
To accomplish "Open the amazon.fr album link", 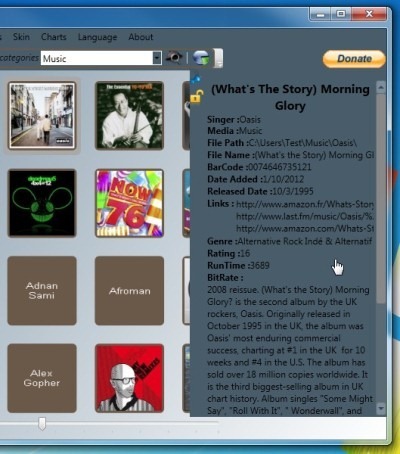I will tap(305, 204).
